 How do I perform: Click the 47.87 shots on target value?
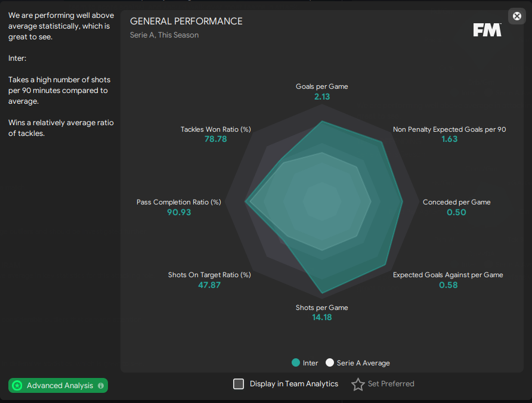pos(209,285)
